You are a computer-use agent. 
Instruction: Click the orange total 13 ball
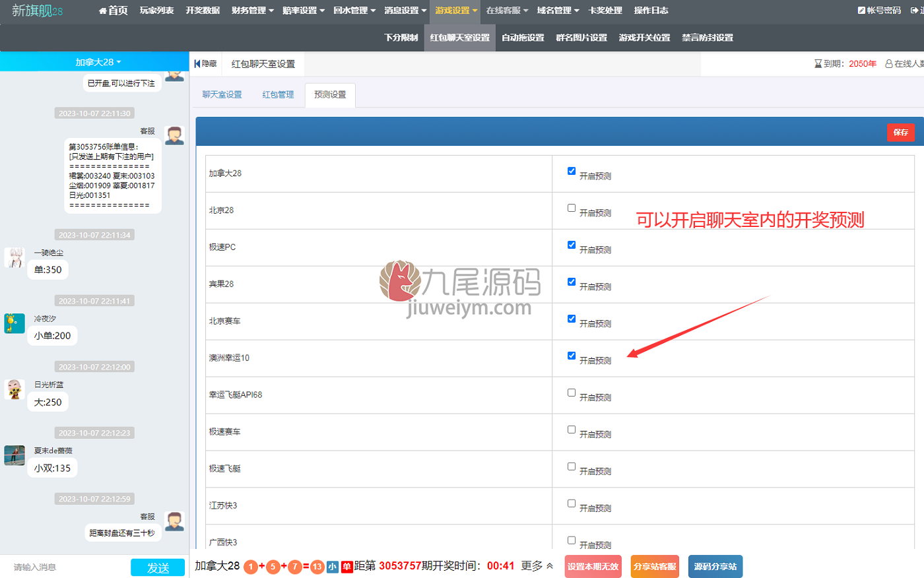317,566
